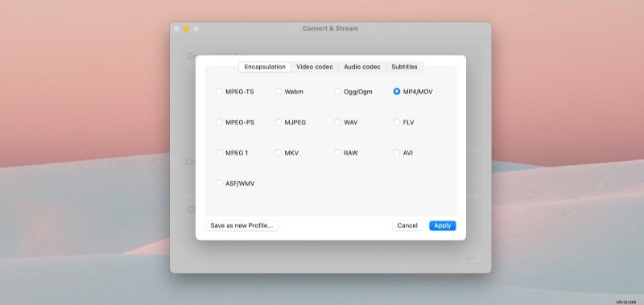Apply the profile settings
The width and height of the screenshot is (644, 305).
coord(442,226)
